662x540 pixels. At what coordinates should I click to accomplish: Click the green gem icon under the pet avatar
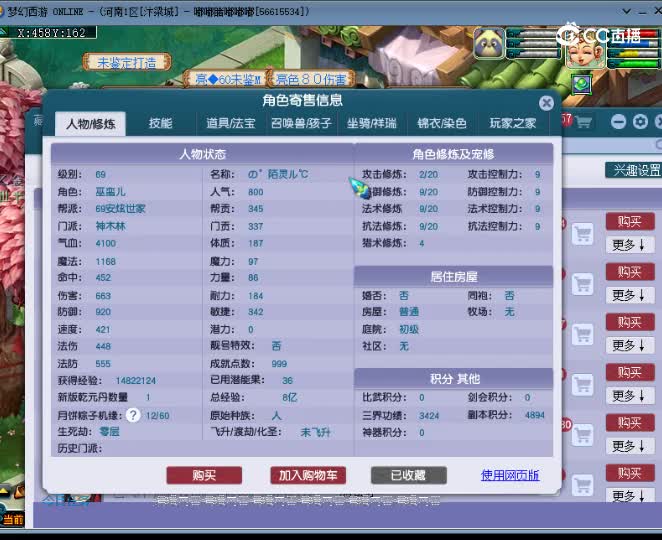[582, 84]
